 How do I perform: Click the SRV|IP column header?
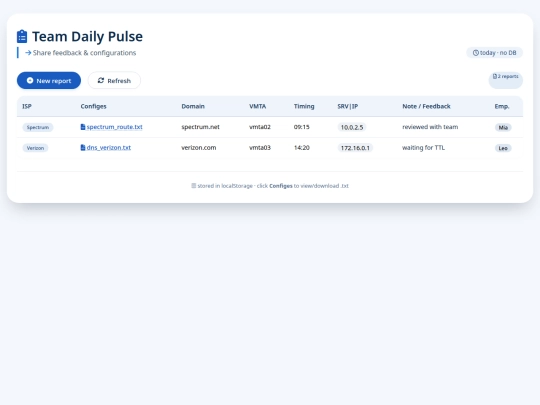pos(348,106)
